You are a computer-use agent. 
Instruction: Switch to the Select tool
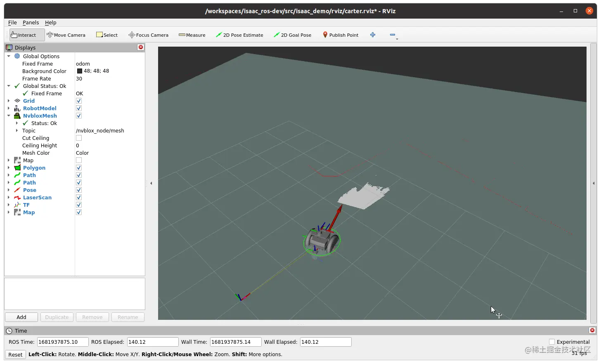[106, 35]
